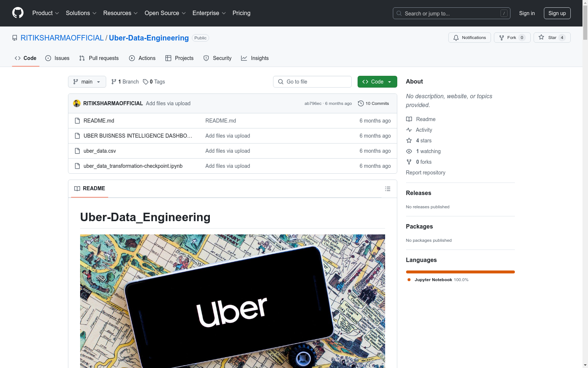The width and height of the screenshot is (588, 368).
Task: Click the file icon beside uber_data.csv
Action: point(77,151)
